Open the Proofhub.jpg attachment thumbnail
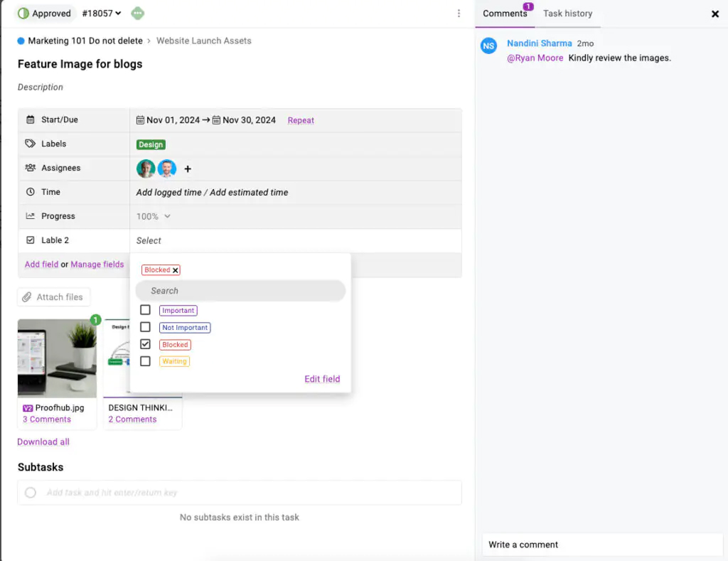The height and width of the screenshot is (561, 728). (57, 358)
